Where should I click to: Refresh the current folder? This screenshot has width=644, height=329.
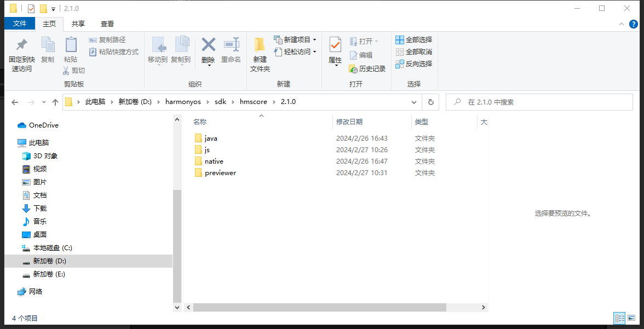coord(430,102)
